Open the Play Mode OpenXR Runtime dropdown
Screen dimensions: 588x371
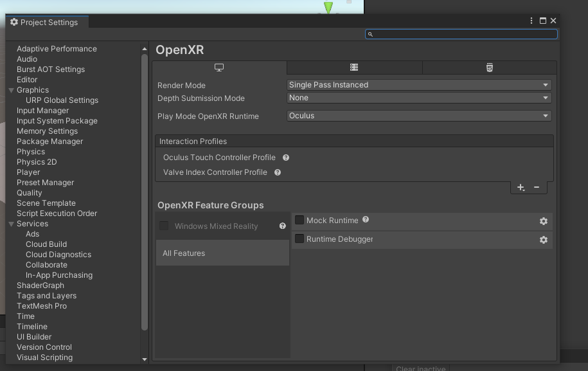[x=418, y=116]
